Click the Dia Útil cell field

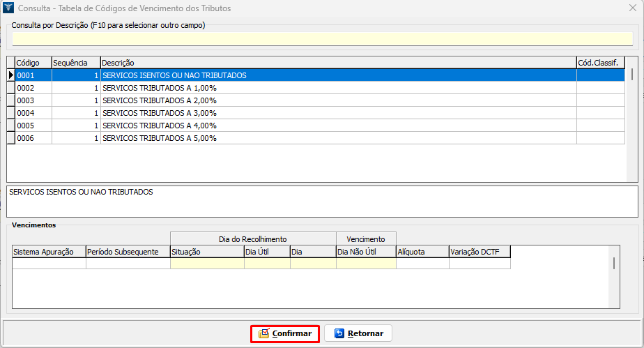click(266, 264)
